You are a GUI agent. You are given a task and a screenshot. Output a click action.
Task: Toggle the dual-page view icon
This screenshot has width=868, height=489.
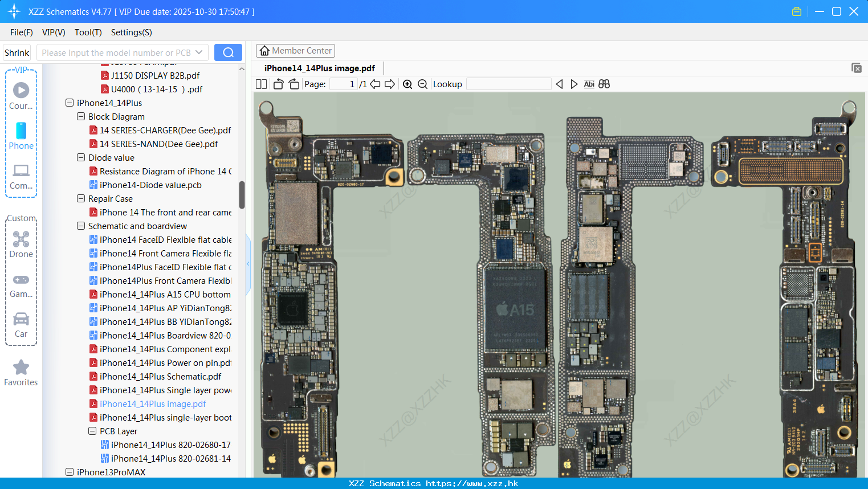[x=262, y=84]
